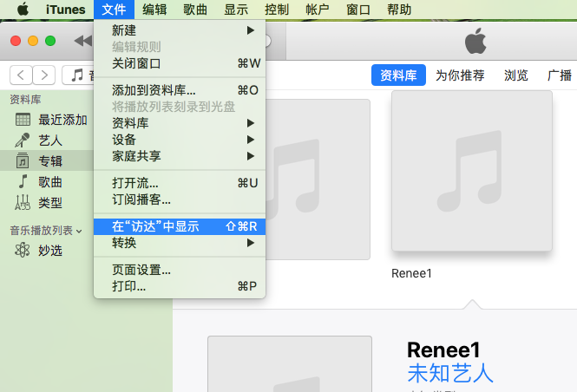This screenshot has width=577, height=392.
Task: Click the red close window button
Action: [x=16, y=41]
